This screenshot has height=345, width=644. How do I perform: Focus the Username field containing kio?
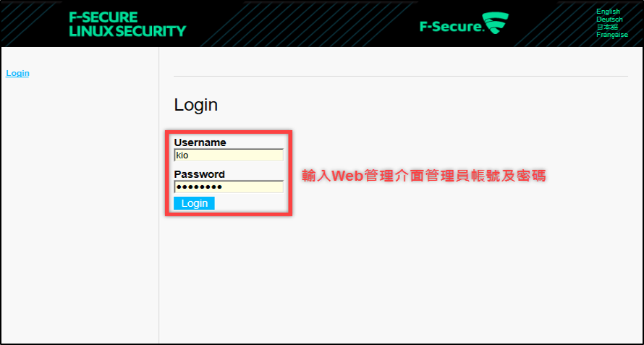[229, 155]
